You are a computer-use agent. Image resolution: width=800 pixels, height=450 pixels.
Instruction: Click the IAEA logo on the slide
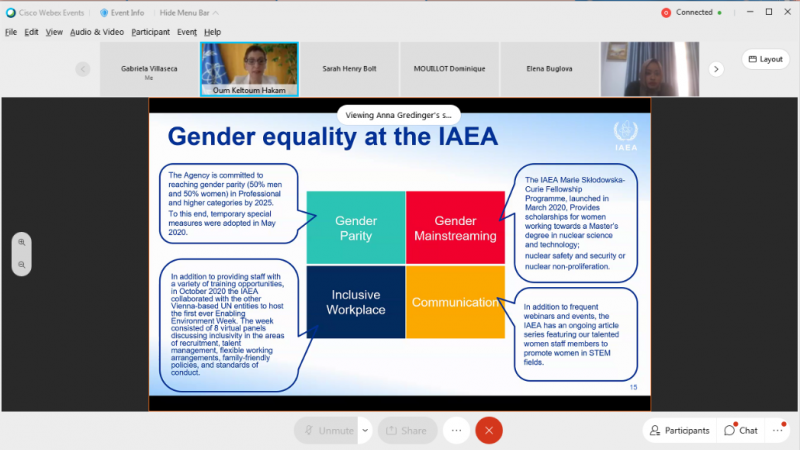pos(626,136)
